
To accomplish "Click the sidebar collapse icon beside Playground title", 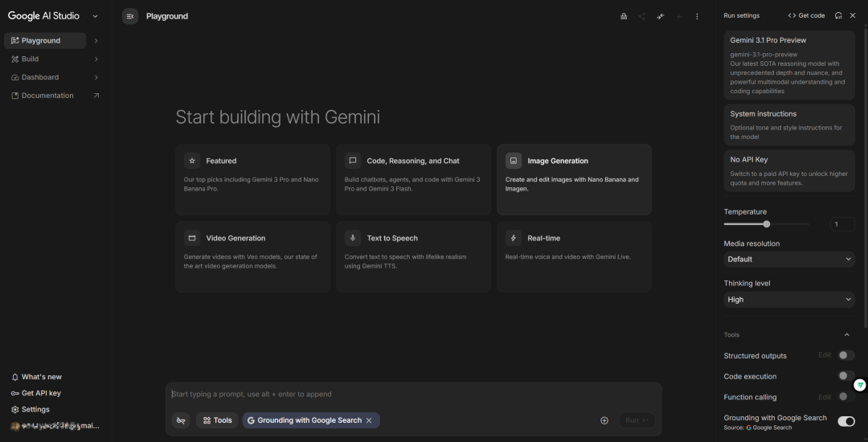I will tap(130, 16).
